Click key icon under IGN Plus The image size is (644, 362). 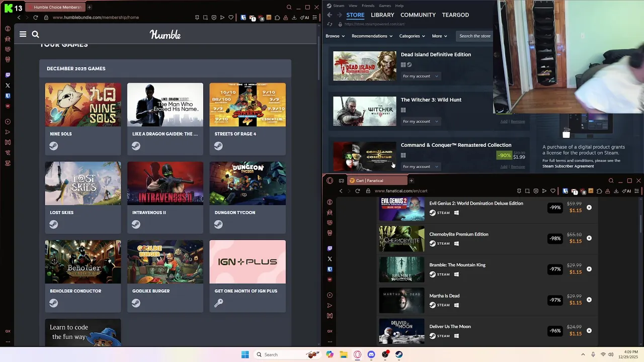point(218,303)
